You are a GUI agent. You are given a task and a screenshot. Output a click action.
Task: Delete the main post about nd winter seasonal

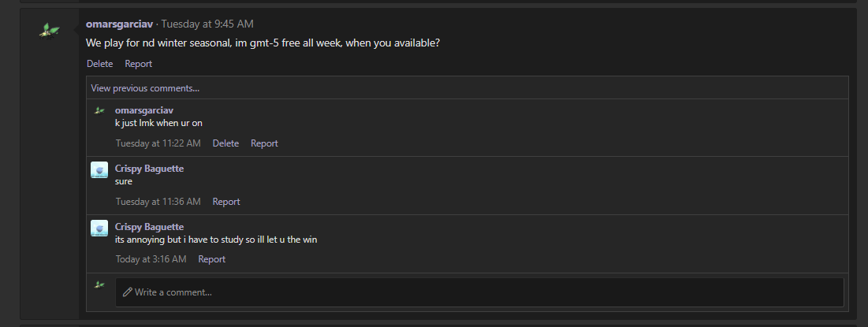(x=99, y=64)
